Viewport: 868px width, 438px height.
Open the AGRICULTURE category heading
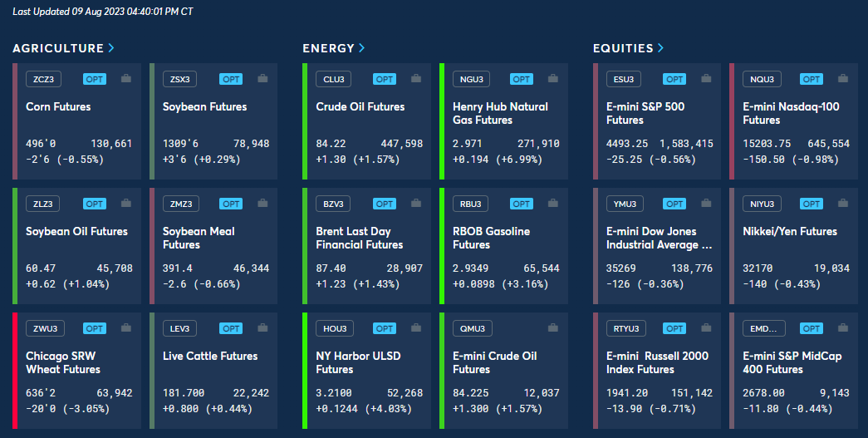pyautogui.click(x=58, y=48)
